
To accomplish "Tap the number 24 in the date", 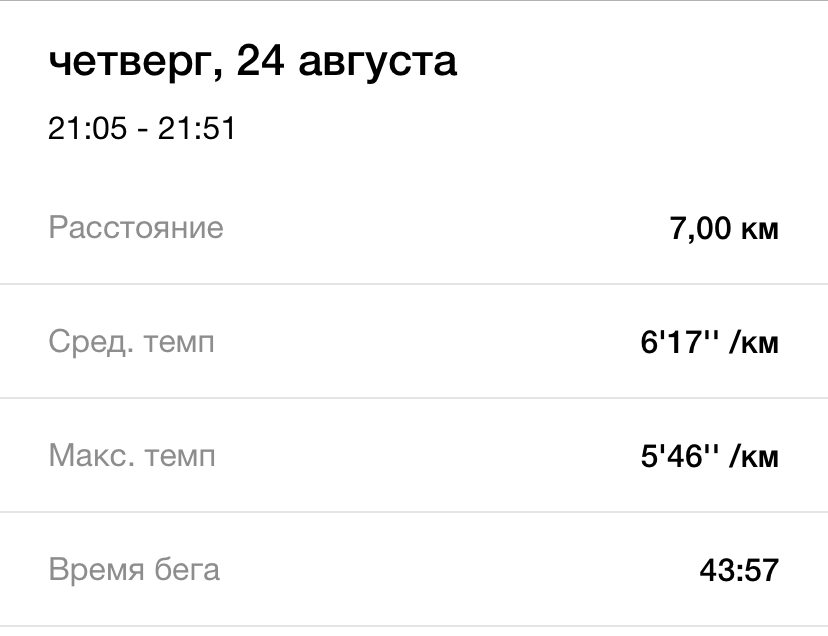I will (260, 60).
